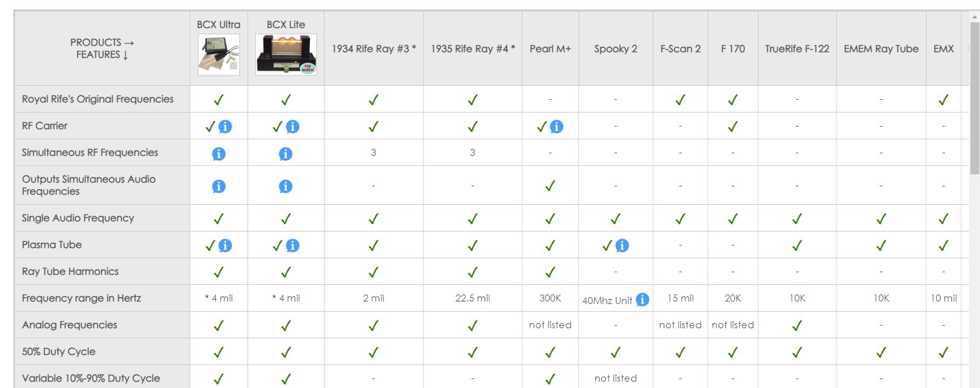The height and width of the screenshot is (388, 980).
Task: Show the Spooky 2 Plasma Tube info icon
Action: pos(622,246)
